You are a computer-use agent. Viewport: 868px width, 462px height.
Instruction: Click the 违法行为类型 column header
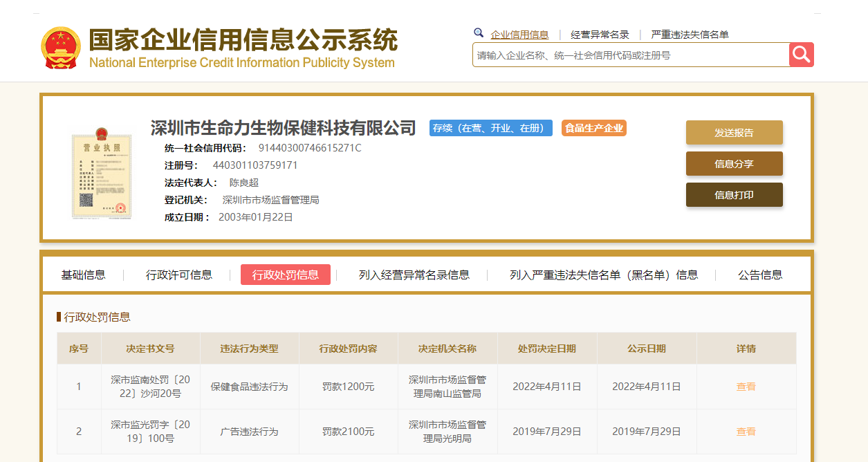[250, 349]
